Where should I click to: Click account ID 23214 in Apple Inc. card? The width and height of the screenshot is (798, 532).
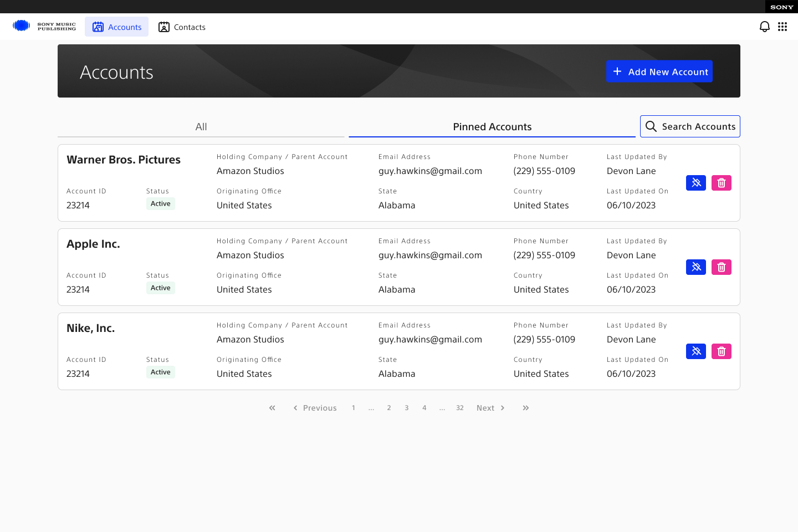tap(78, 290)
